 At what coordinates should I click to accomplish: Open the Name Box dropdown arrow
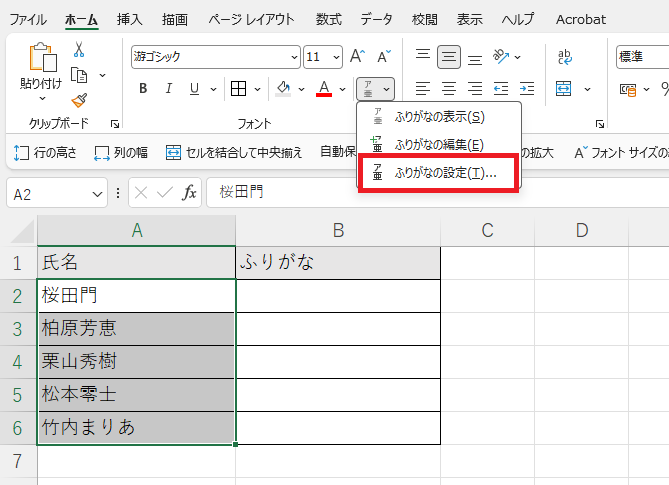click(97, 193)
